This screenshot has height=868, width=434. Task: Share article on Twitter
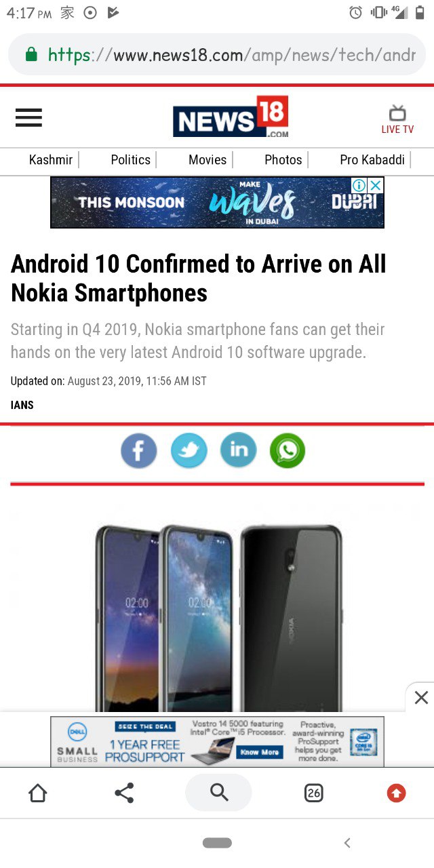189,450
